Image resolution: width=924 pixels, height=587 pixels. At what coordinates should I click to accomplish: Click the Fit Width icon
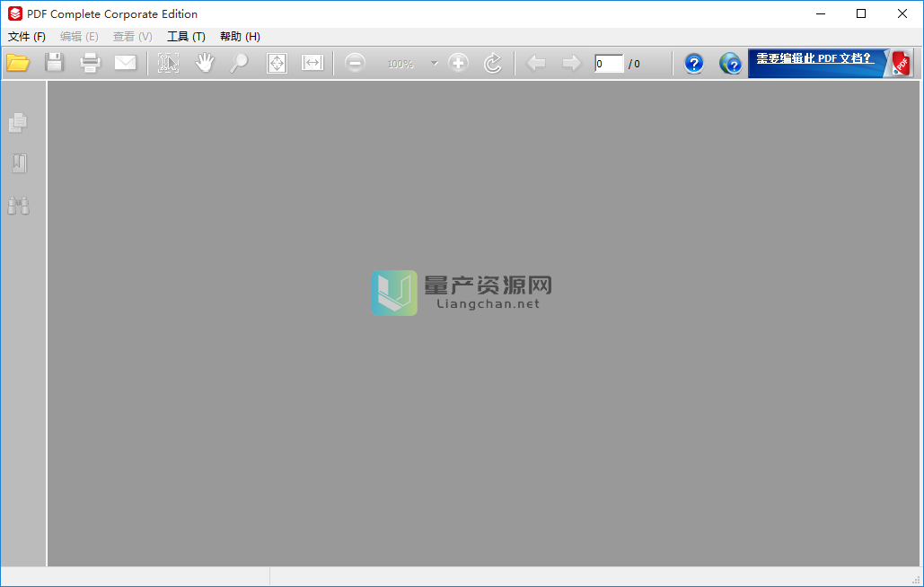point(312,63)
